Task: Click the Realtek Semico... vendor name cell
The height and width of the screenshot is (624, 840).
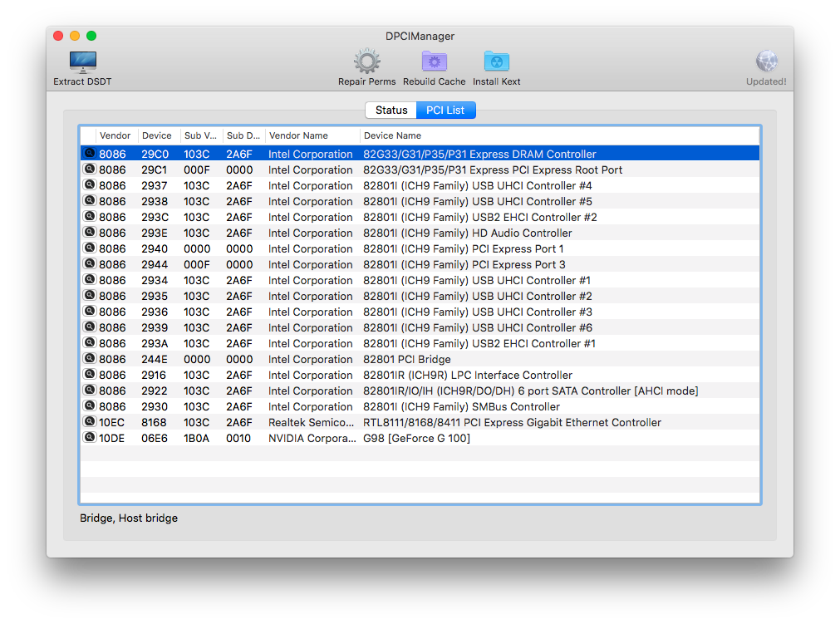Action: [x=312, y=423]
